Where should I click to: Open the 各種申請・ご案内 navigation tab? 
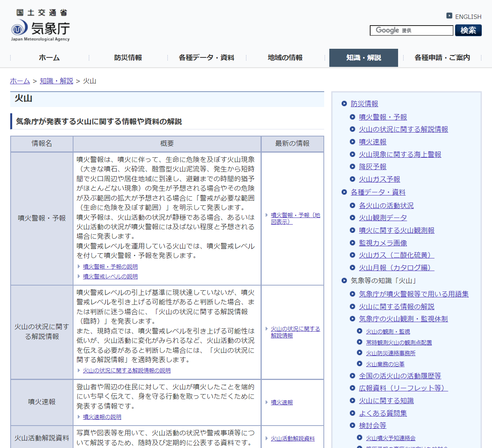point(442,58)
